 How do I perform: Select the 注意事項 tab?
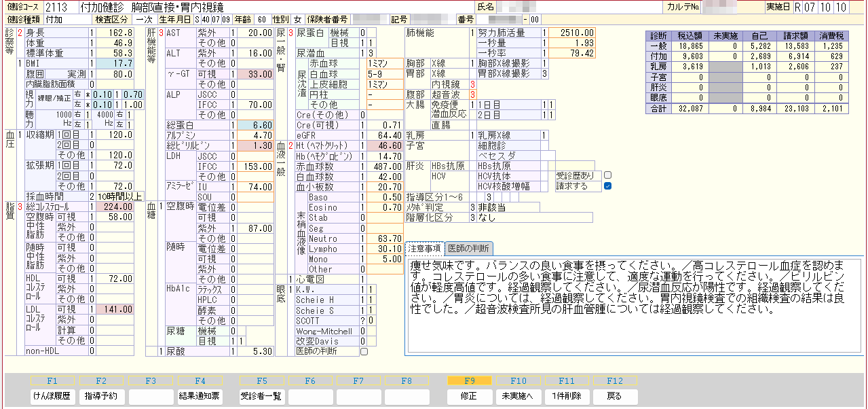click(x=424, y=249)
